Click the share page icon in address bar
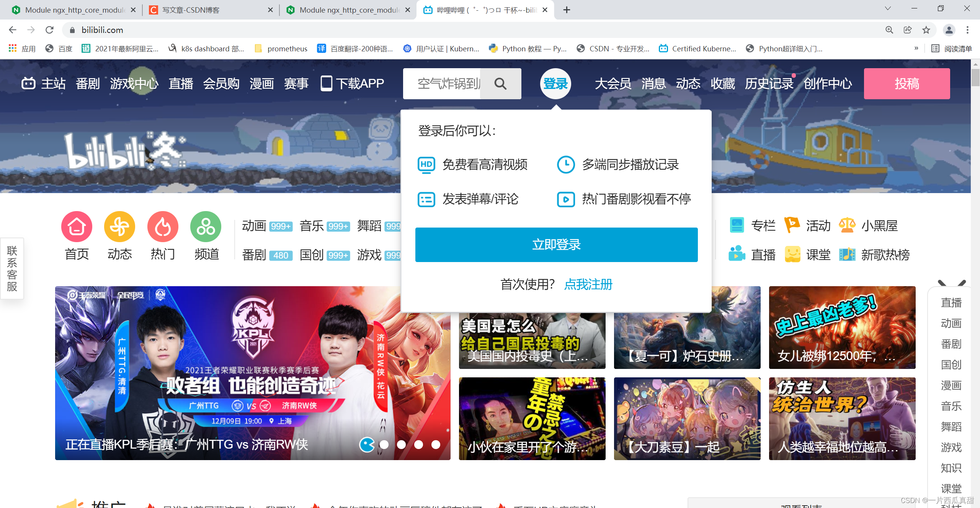Viewport: 980px width, 508px height. [908, 30]
